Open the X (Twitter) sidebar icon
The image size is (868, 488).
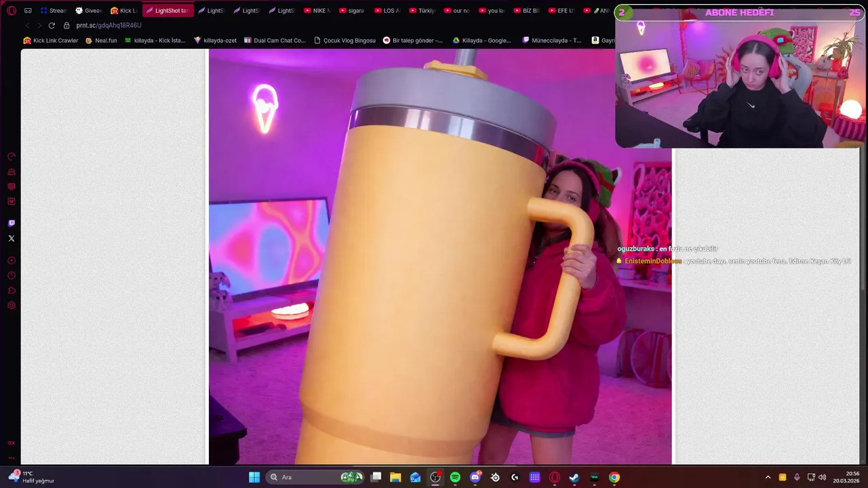[x=12, y=239]
